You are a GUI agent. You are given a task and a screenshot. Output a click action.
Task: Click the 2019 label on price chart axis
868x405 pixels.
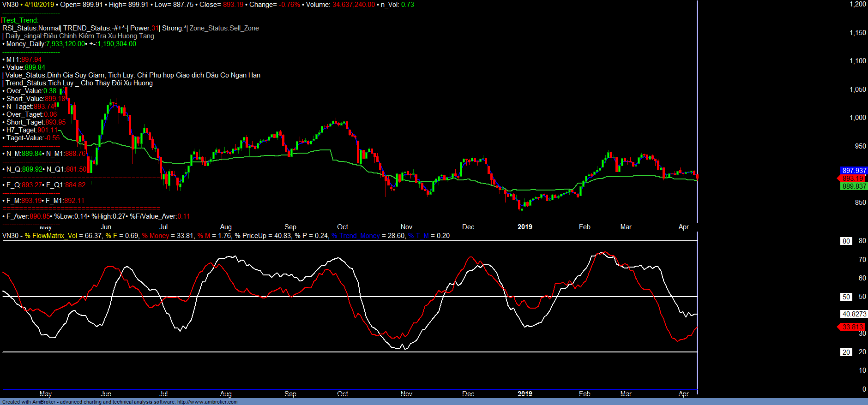pyautogui.click(x=524, y=227)
